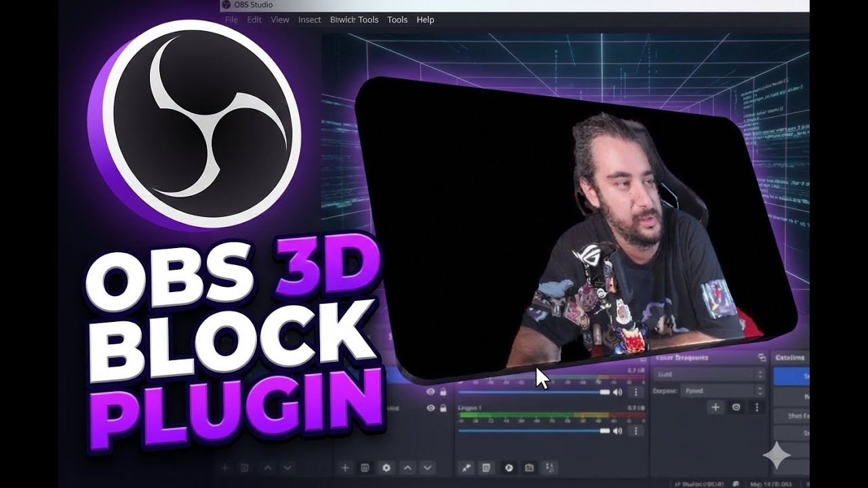The width and height of the screenshot is (868, 488).
Task: Click the dimmed scene icon right of its plus
Action: tap(245, 468)
